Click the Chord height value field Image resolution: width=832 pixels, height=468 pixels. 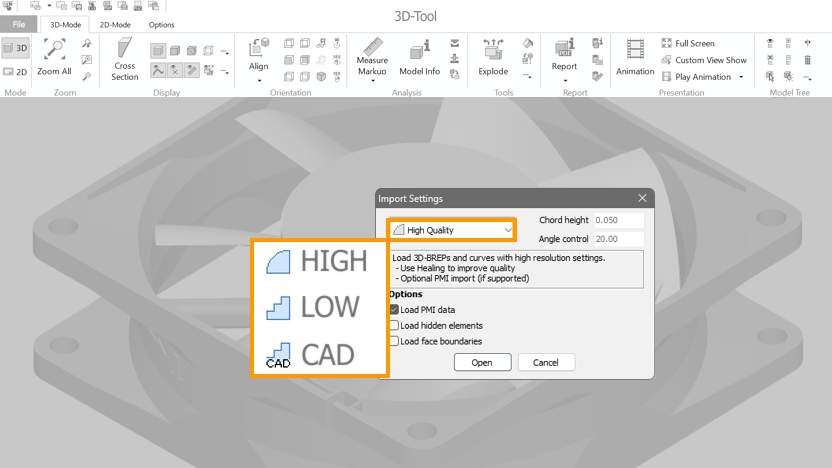pos(618,220)
